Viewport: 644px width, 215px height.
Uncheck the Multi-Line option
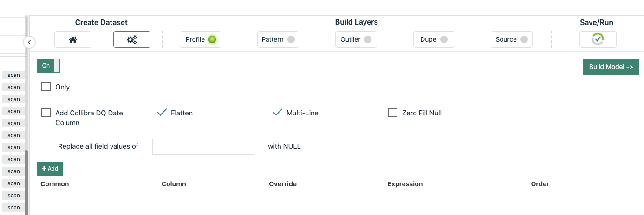(x=278, y=113)
